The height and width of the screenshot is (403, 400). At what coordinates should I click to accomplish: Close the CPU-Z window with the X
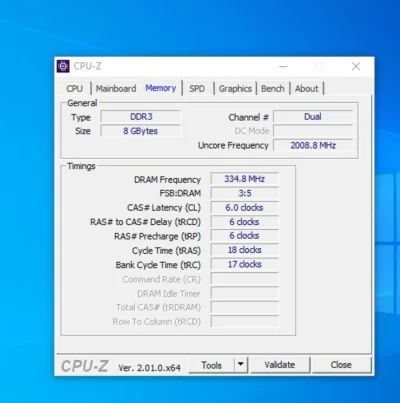(x=356, y=66)
